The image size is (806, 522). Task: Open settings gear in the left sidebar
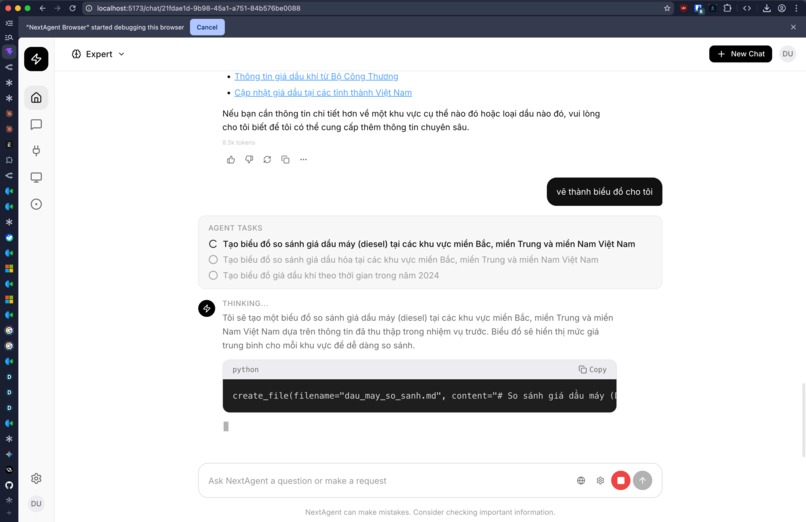tap(36, 478)
